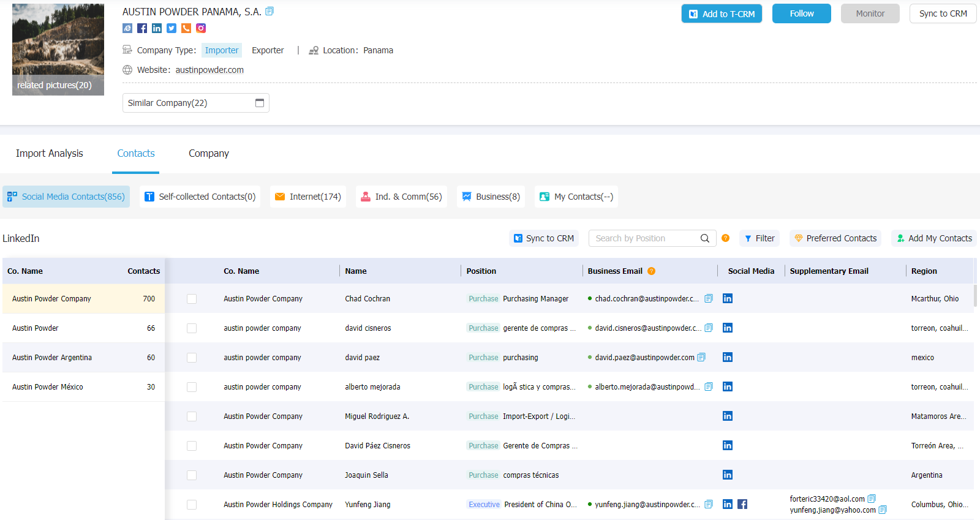Image resolution: width=980 pixels, height=520 pixels.
Task: Open David Páez Cisneros's LinkedIn icon
Action: [x=728, y=445]
